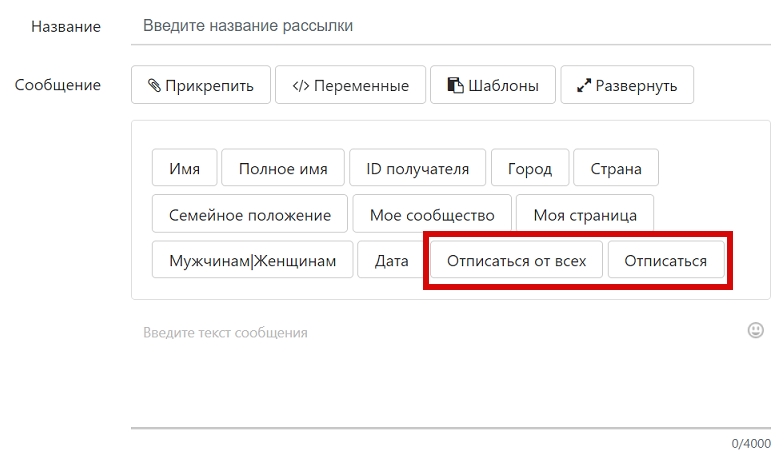The width and height of the screenshot is (784, 460).
Task: Insert the Мужчинам|Женщинам variable
Action: [252, 261]
